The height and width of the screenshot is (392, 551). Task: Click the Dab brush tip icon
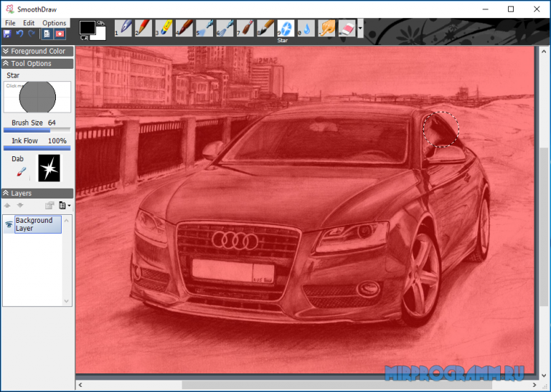tap(22, 172)
